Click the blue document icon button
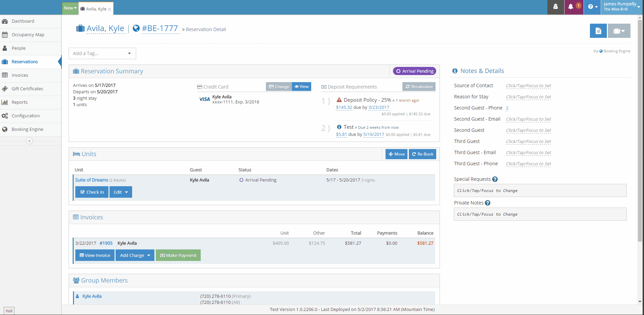 [x=598, y=31]
